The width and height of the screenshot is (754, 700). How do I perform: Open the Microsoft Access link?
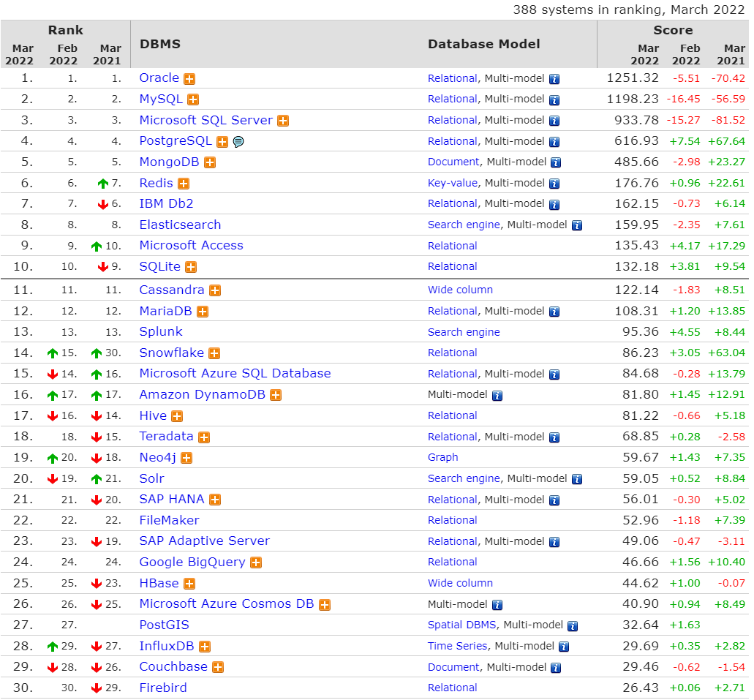(192, 246)
